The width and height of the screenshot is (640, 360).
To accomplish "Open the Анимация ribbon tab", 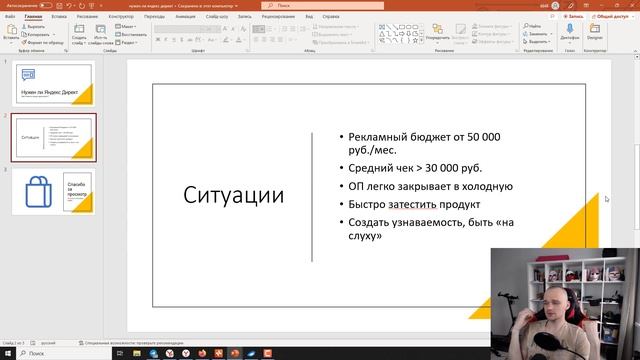I will (x=185, y=17).
